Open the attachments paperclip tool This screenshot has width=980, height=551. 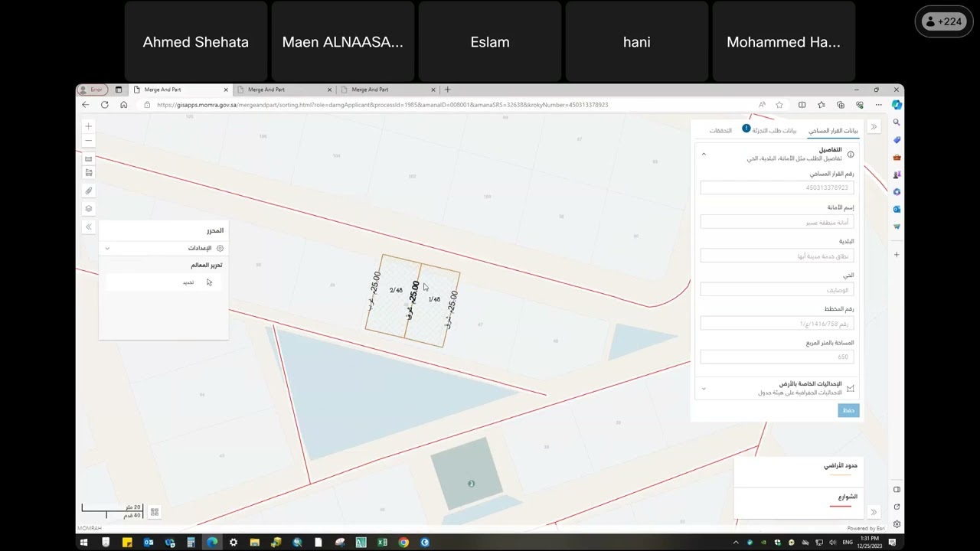(89, 191)
